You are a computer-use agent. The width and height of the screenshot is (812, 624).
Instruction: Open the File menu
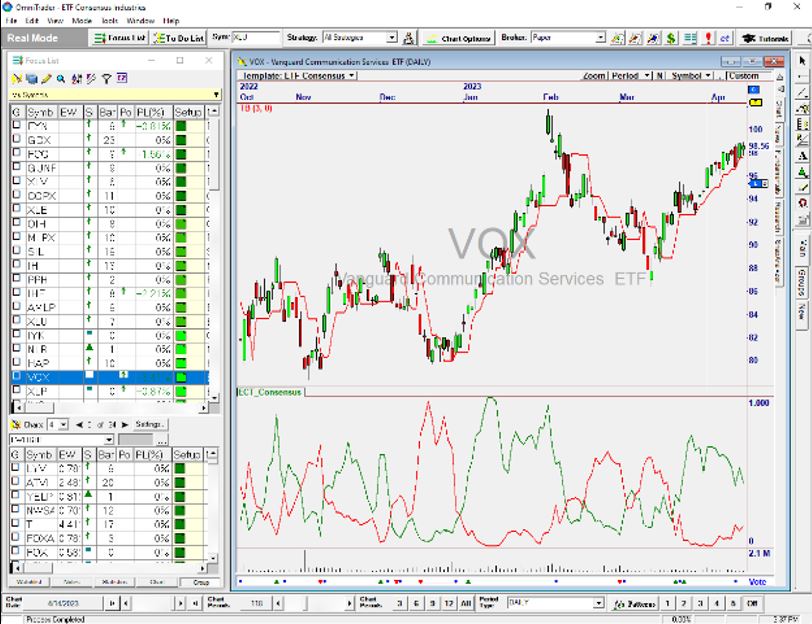[11, 21]
